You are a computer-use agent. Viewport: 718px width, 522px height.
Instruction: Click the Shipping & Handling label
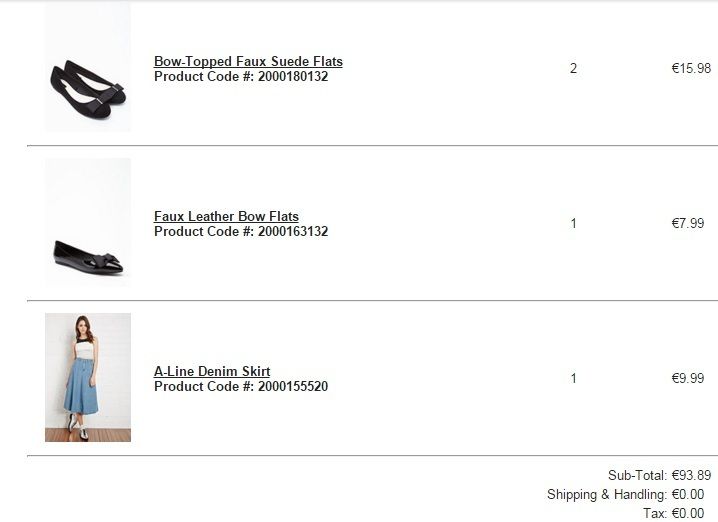click(x=606, y=494)
